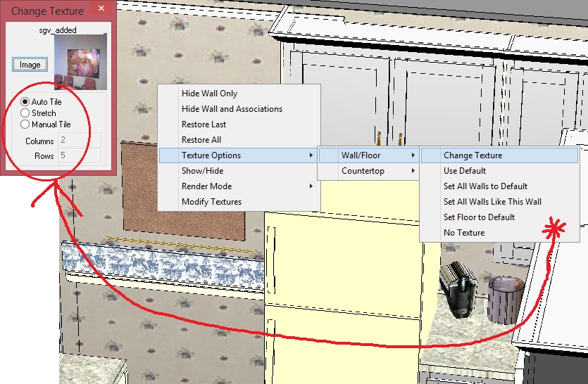Viewport: 588px width, 384px height.
Task: Select Hide Wall and Associations
Action: 232,109
